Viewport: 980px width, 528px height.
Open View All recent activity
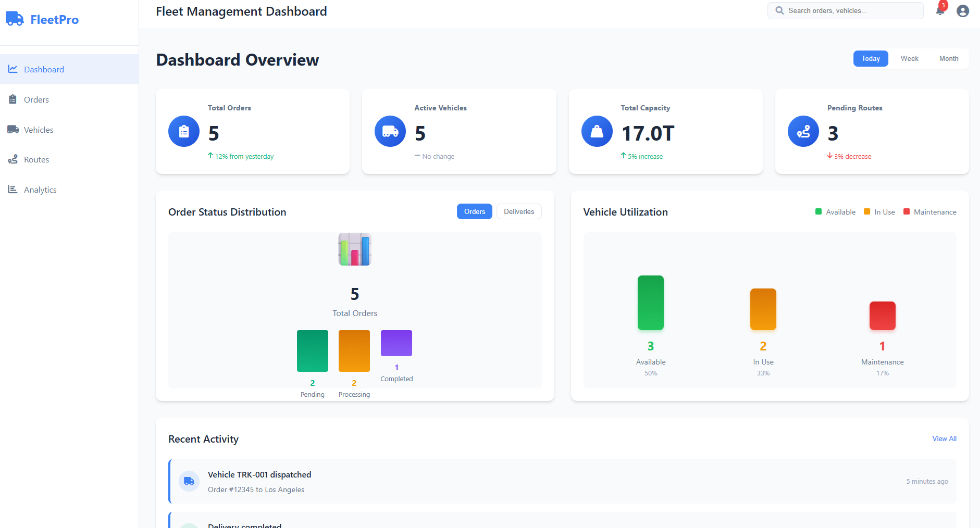[x=944, y=438]
